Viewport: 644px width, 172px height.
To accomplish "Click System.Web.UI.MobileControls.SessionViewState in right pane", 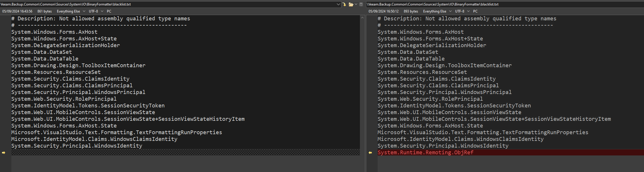I will coord(450,113).
